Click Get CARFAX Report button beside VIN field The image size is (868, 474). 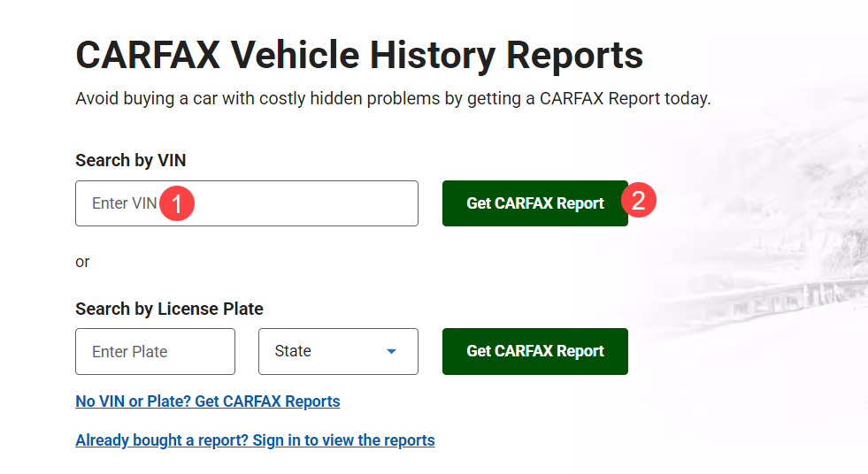[x=534, y=203]
